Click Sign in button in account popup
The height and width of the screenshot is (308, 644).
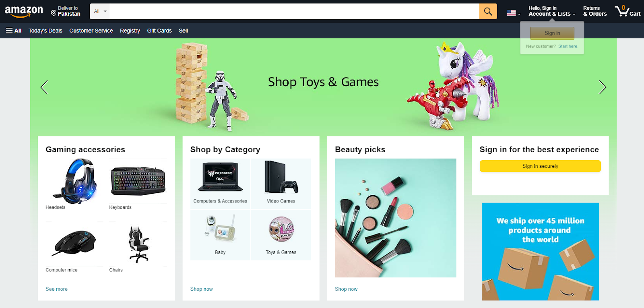[x=552, y=33]
